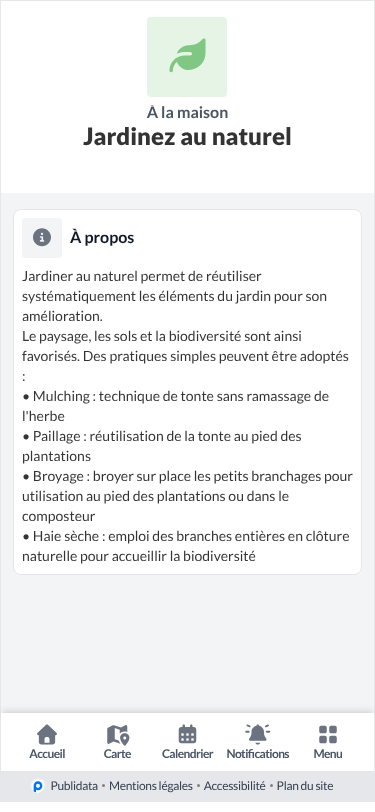The height and width of the screenshot is (812, 375).
Task: Switch to the Carte tab label
Action: 118,754
